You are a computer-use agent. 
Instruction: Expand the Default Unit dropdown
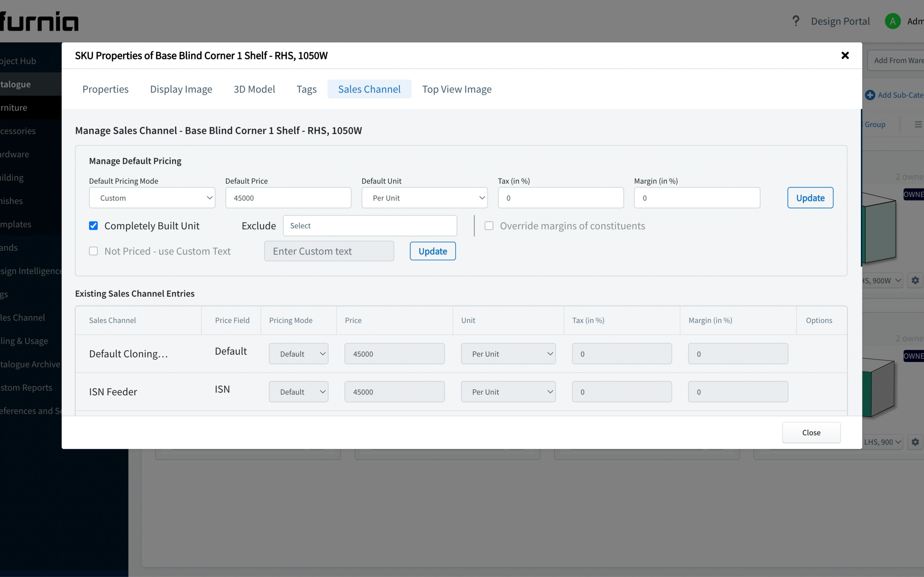(424, 198)
